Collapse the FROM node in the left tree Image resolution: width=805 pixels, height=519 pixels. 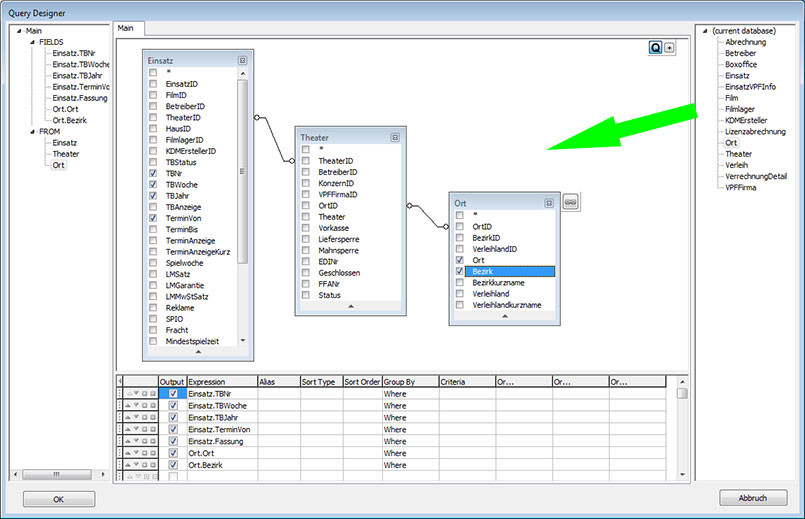[31, 131]
